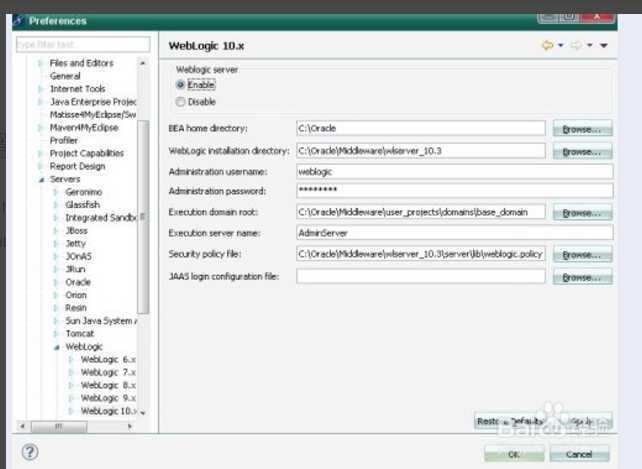Click tree horizontal scrollbar right arrow
Viewport: 642px width, 469px height.
pos(130,426)
